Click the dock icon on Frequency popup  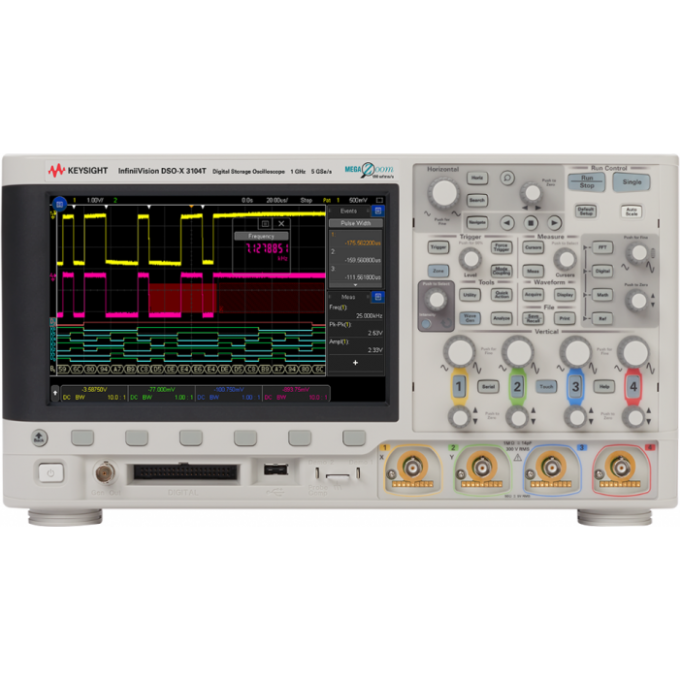pyautogui.click(x=265, y=223)
